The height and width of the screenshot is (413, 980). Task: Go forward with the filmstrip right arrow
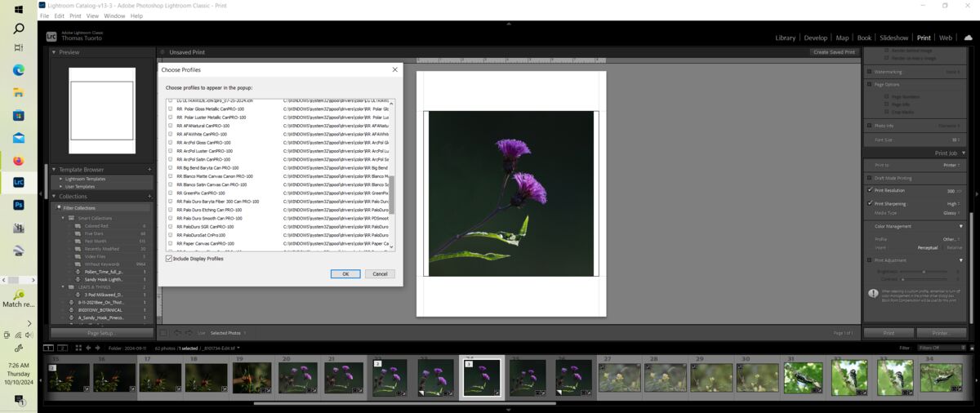click(98, 348)
